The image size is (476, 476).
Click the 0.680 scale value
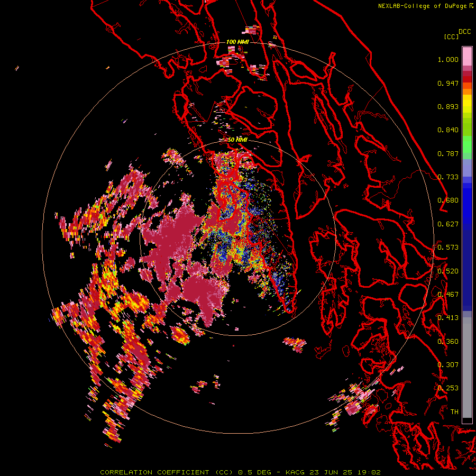click(448, 200)
